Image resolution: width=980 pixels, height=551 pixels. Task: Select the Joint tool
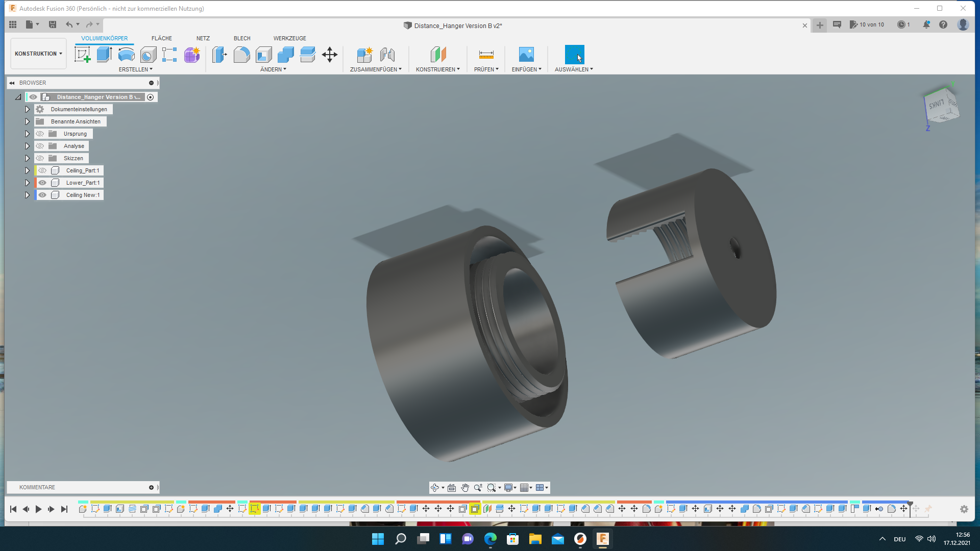387,55
